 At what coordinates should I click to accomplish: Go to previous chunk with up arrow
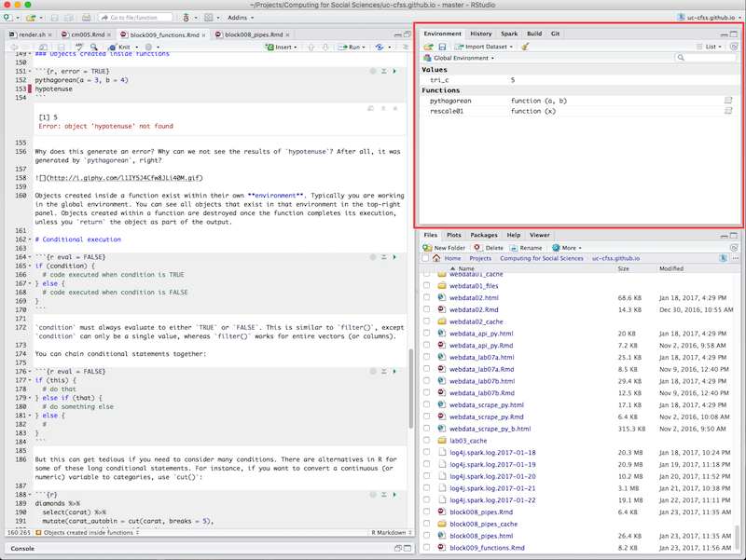311,47
